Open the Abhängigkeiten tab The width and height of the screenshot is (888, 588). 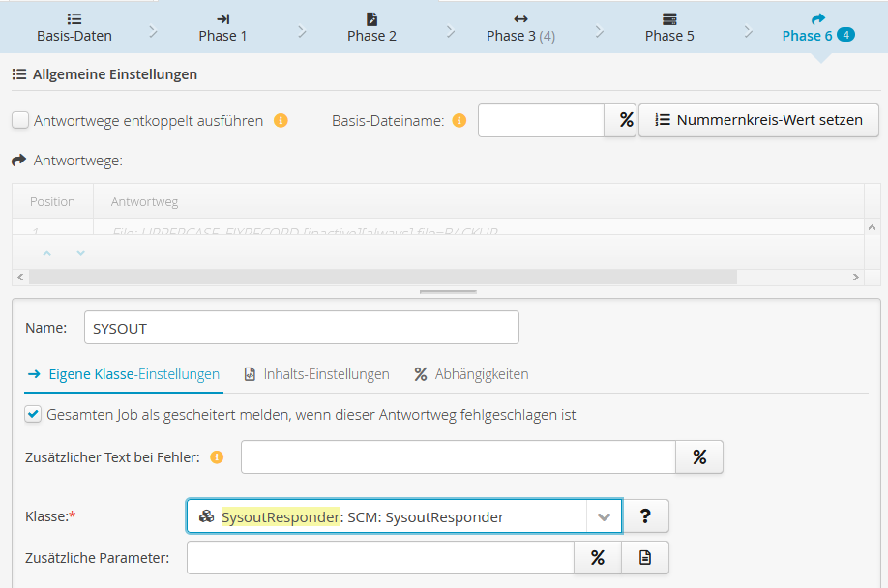(x=471, y=374)
